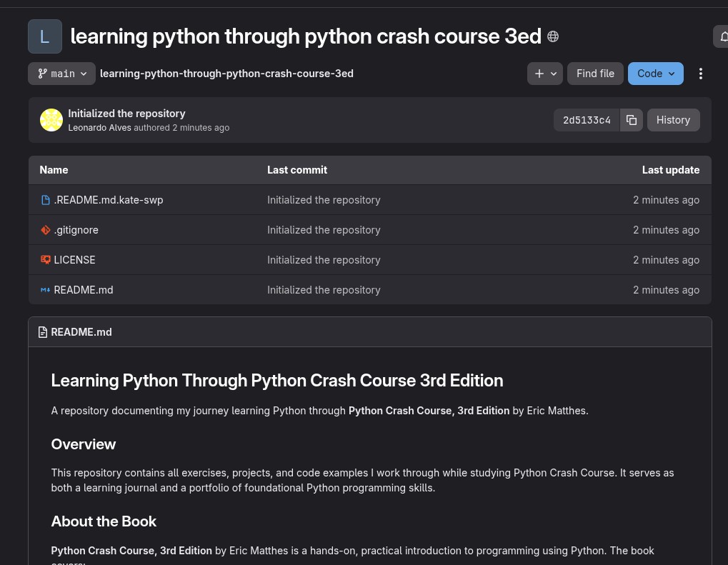Image resolution: width=728 pixels, height=565 pixels.
Task: Copy commit SHA with clipboard icon
Action: 632,120
